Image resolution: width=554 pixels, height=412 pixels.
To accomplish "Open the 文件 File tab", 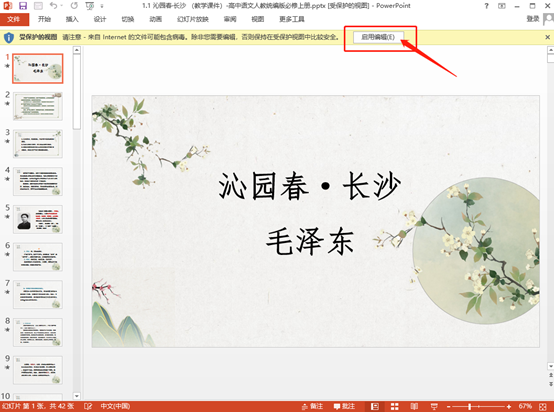I will 14,19.
